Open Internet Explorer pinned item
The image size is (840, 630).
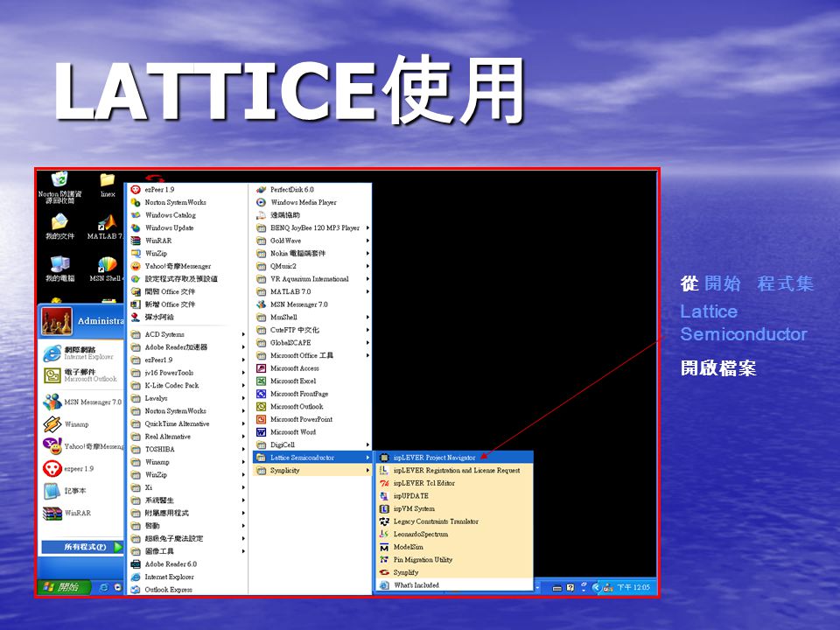tap(81, 353)
